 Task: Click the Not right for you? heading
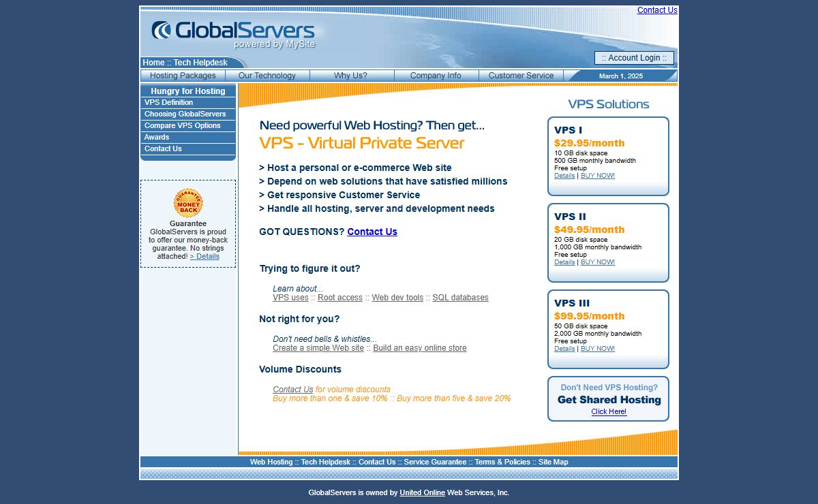[x=299, y=319]
